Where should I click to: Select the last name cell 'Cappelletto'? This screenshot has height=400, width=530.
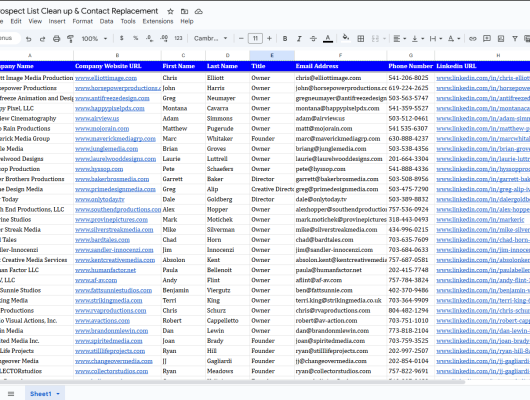pos(227,321)
